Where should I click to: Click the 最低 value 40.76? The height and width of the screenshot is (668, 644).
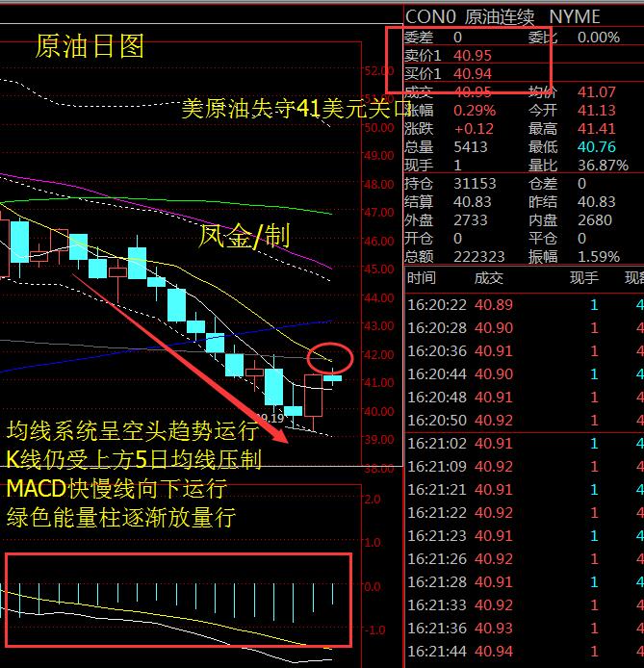(x=597, y=147)
